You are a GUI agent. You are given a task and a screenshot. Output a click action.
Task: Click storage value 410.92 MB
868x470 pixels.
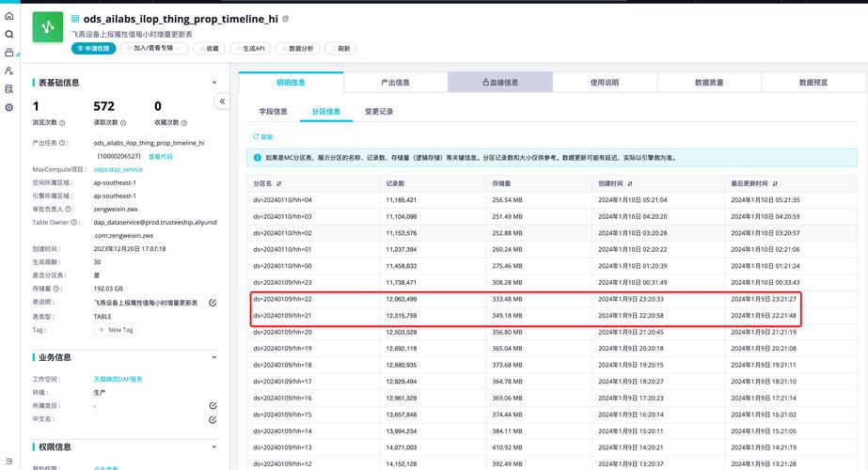tap(508, 447)
